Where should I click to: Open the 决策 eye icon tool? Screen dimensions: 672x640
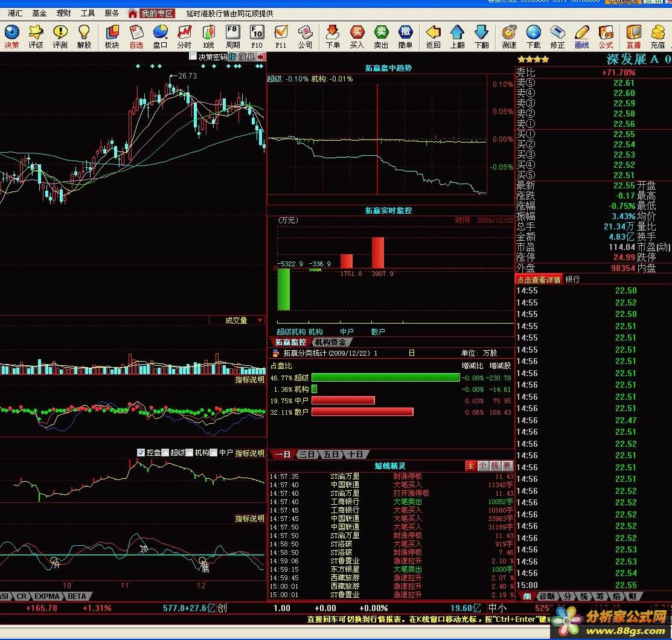pyautogui.click(x=12, y=36)
